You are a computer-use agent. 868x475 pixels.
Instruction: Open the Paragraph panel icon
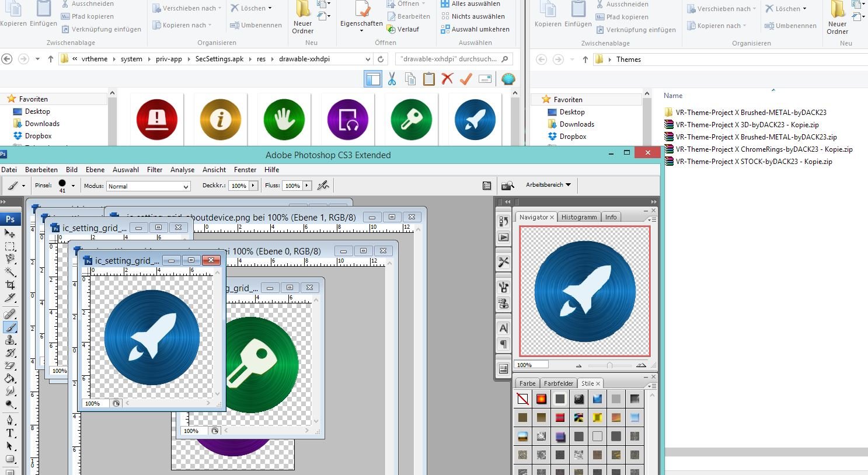pos(503,344)
